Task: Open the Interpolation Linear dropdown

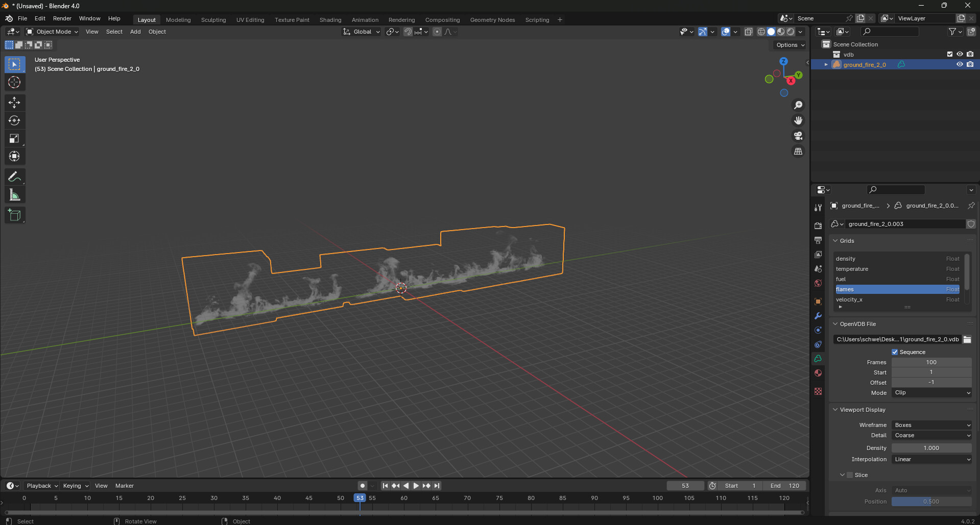Action: point(931,459)
